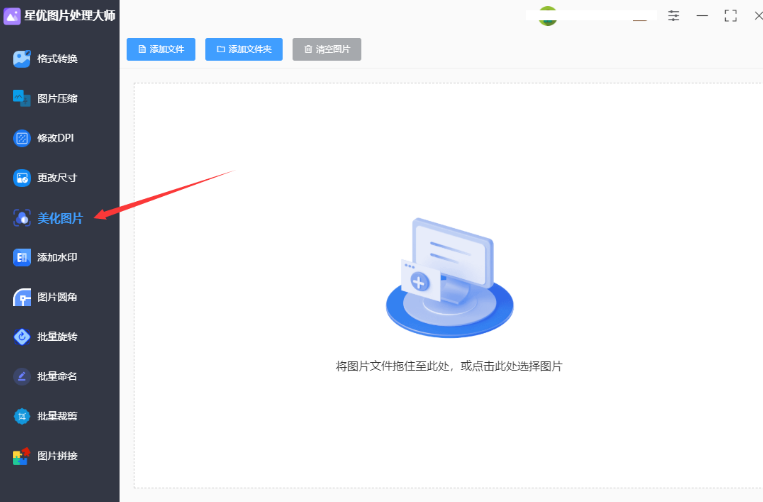
Task: Open settings via the sliders icon
Action: point(673,16)
